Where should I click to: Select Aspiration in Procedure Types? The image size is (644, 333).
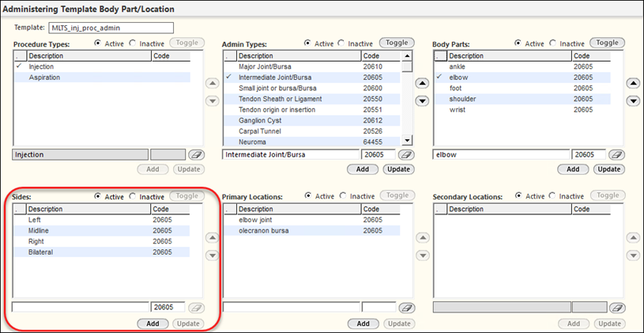click(x=103, y=78)
